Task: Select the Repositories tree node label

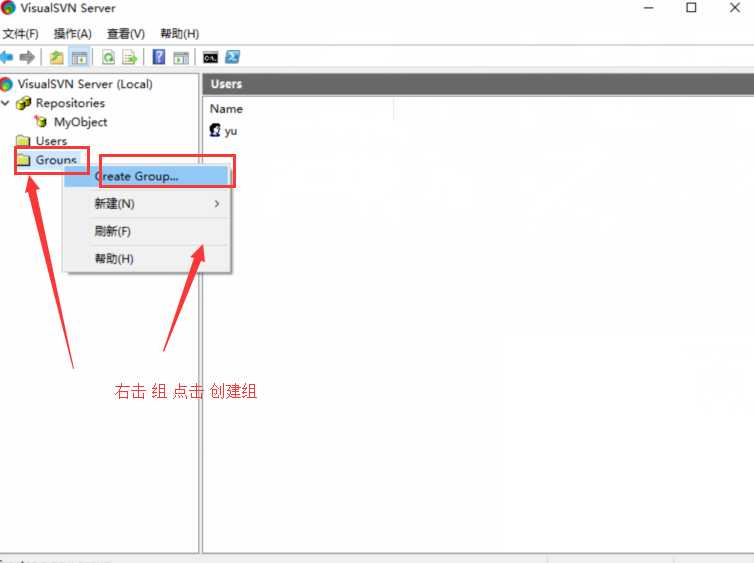Action: point(70,103)
